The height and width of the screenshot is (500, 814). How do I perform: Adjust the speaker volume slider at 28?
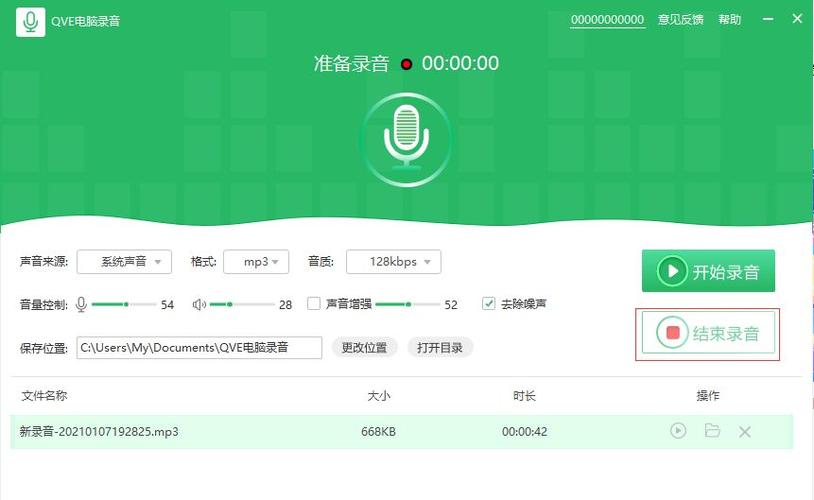242,304
